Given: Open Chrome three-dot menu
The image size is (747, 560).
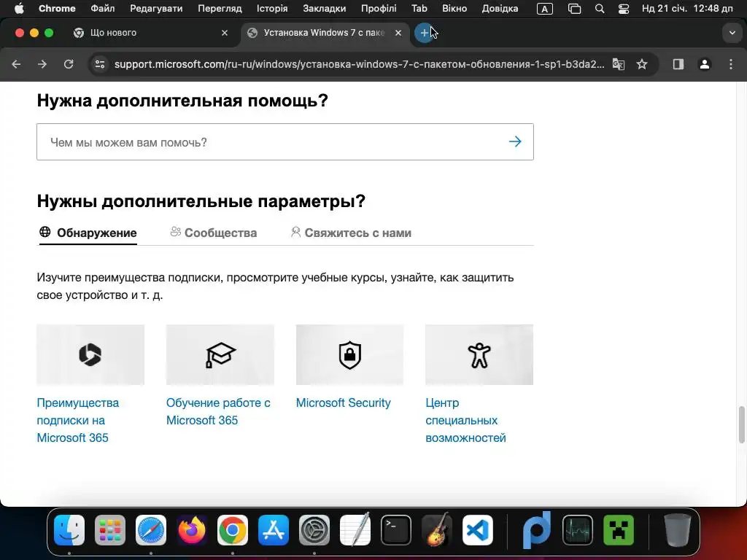Looking at the screenshot, I should click(x=731, y=64).
